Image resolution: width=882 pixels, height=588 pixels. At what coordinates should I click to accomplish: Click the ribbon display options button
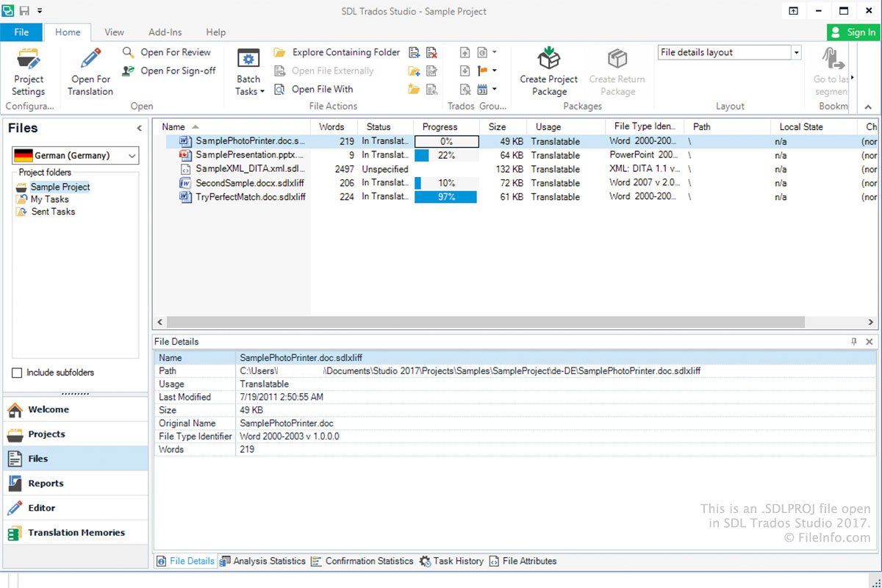pyautogui.click(x=793, y=11)
